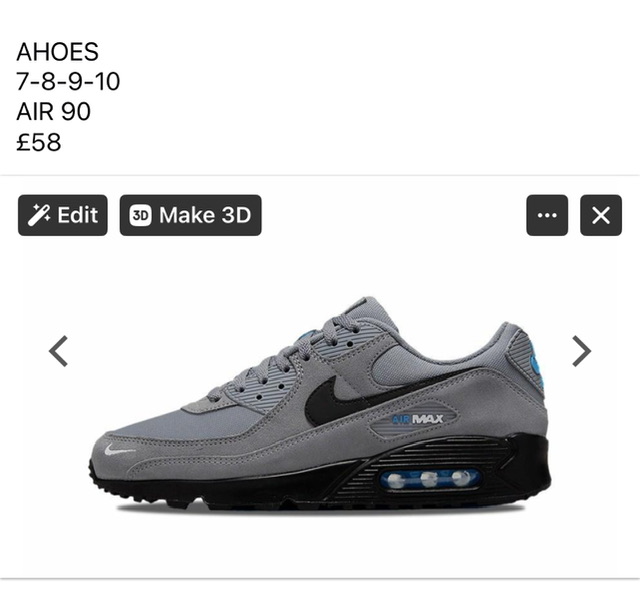Screen dimensions: 640x600
Task: Click the grey shoelaces on the sneaker
Action: [x=286, y=359]
